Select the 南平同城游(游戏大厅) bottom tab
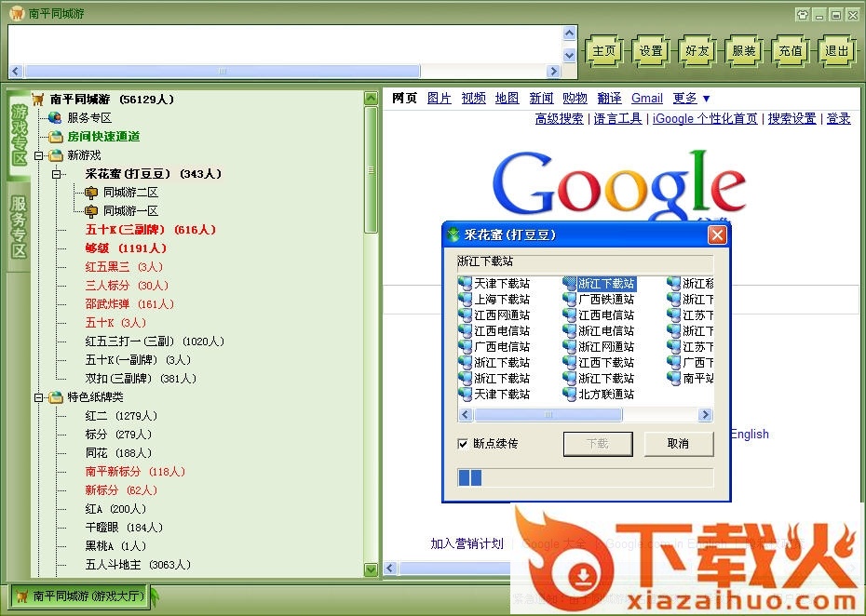The height and width of the screenshot is (616, 866). click(80, 596)
